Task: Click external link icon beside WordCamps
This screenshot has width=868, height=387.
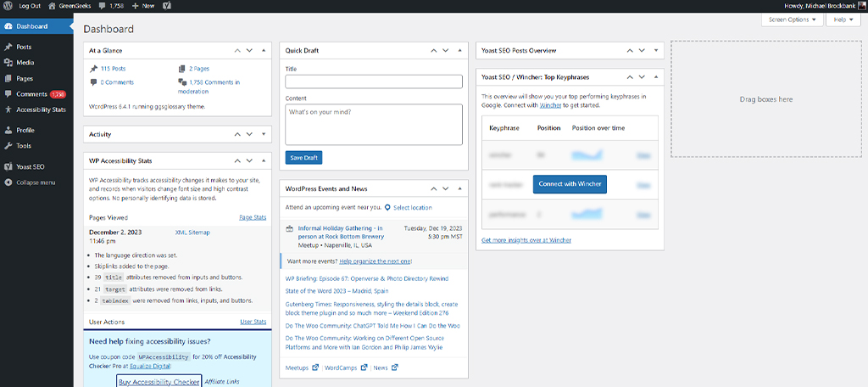Action: tap(364, 367)
